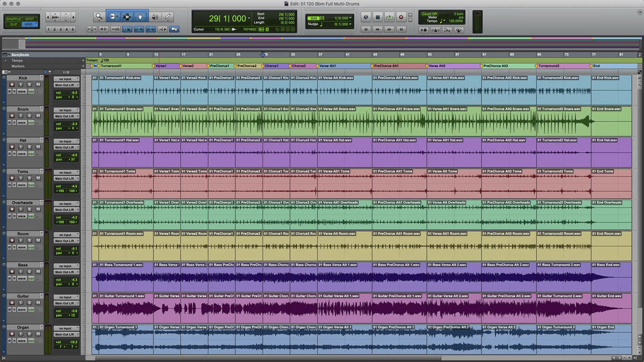This screenshot has height=362, width=644.
Task: Switch to SPOT edit mode
Action: [x=29, y=19]
